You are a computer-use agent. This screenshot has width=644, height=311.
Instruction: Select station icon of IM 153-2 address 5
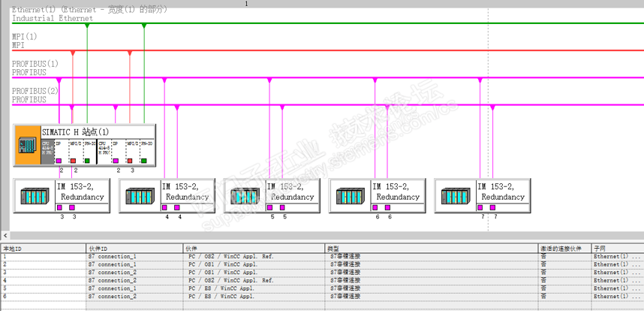coord(245,195)
